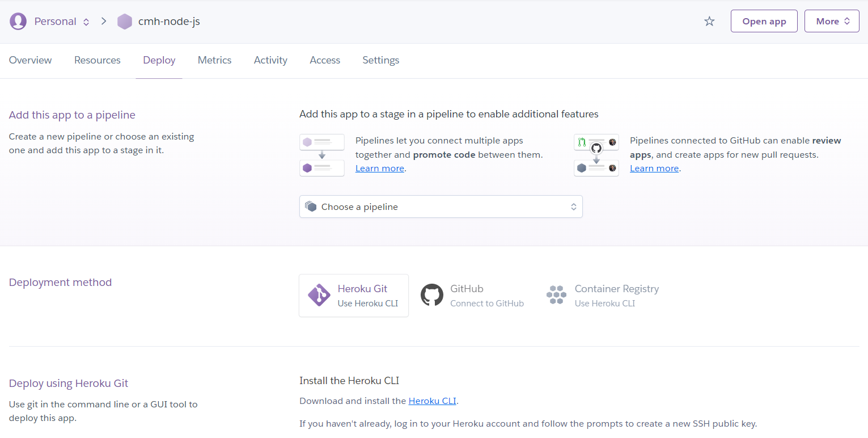Open Learn more about review apps

coord(654,169)
